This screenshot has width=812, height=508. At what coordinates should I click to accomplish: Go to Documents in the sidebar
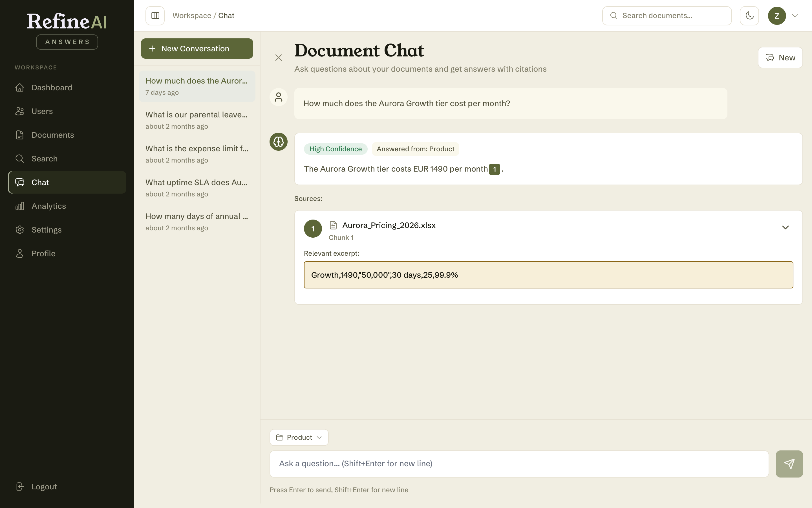coord(67,135)
